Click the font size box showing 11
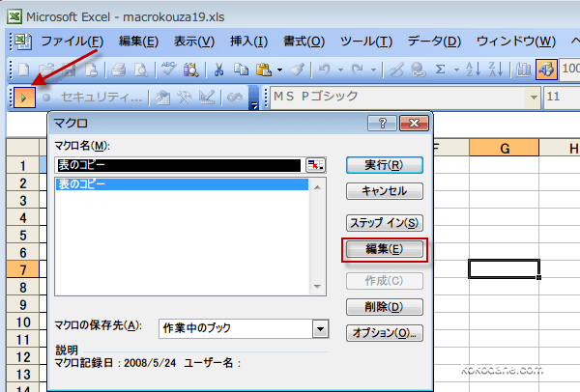Screen dimensions: 580x392 click(562, 98)
